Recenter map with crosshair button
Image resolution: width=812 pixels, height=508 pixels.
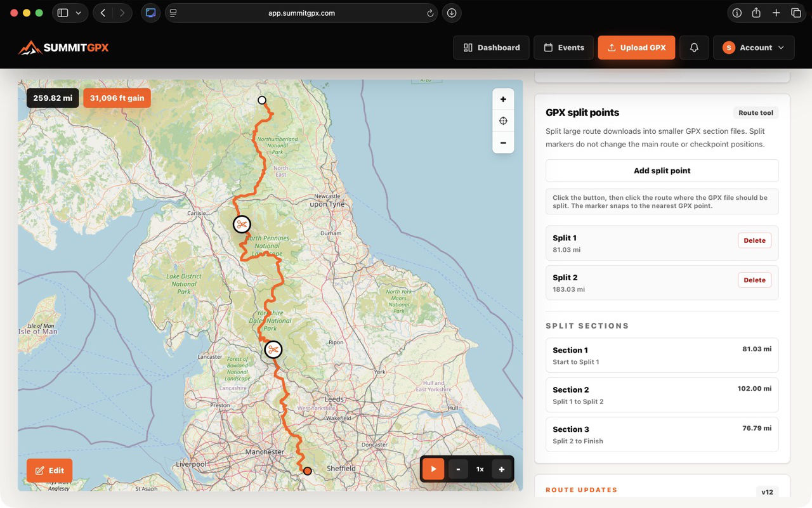[503, 121]
